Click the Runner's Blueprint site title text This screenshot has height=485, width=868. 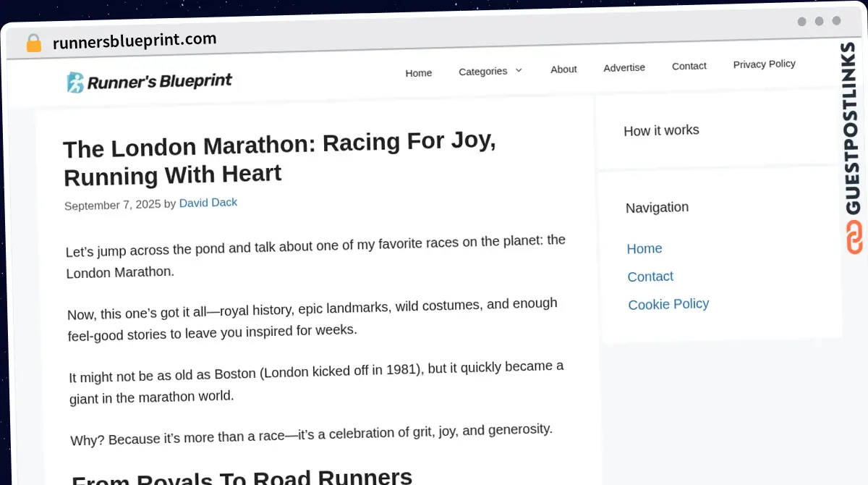tap(160, 81)
